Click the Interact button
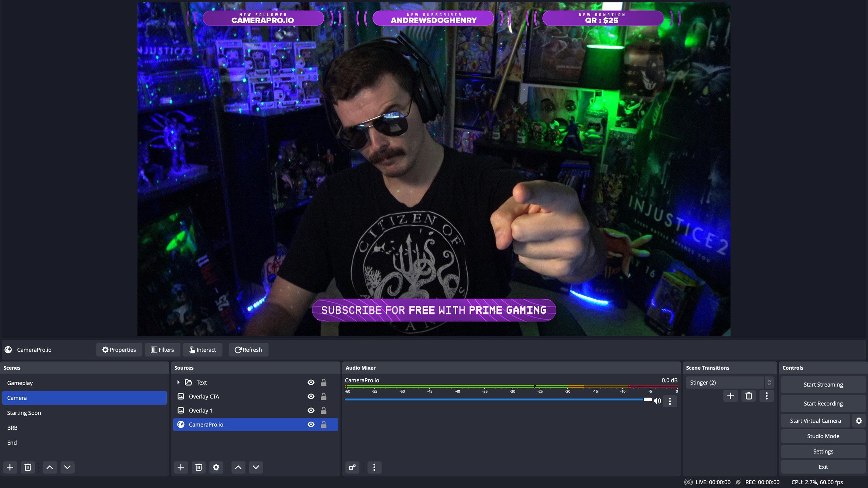Viewport: 868px width, 488px height. (x=203, y=350)
